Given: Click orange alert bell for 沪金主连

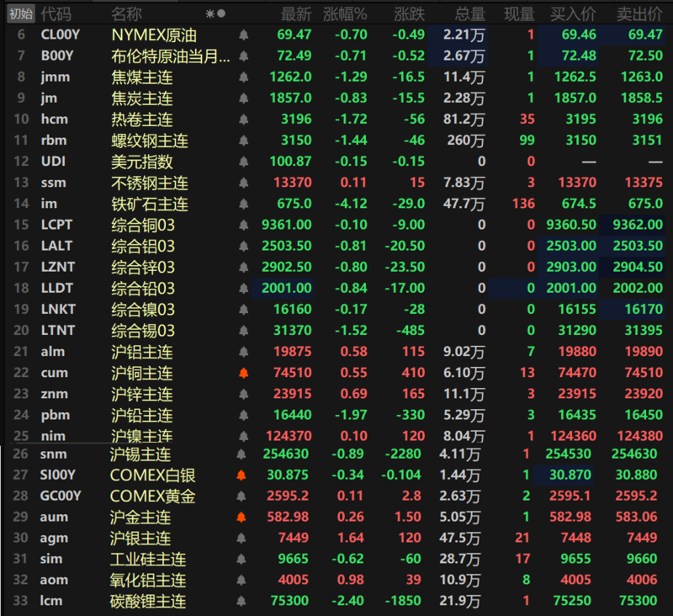Looking at the screenshot, I should click(x=241, y=518).
